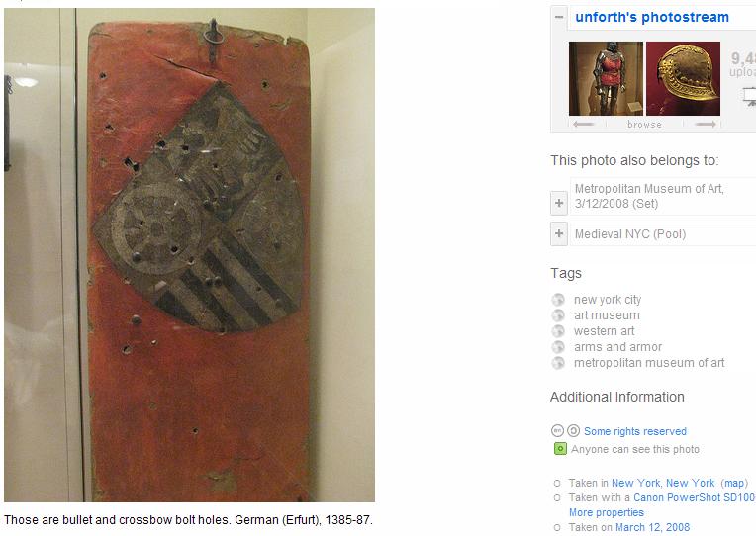This screenshot has height=536, width=756.
Task: Expand the Medieval NYC pool
Action: coord(559,233)
